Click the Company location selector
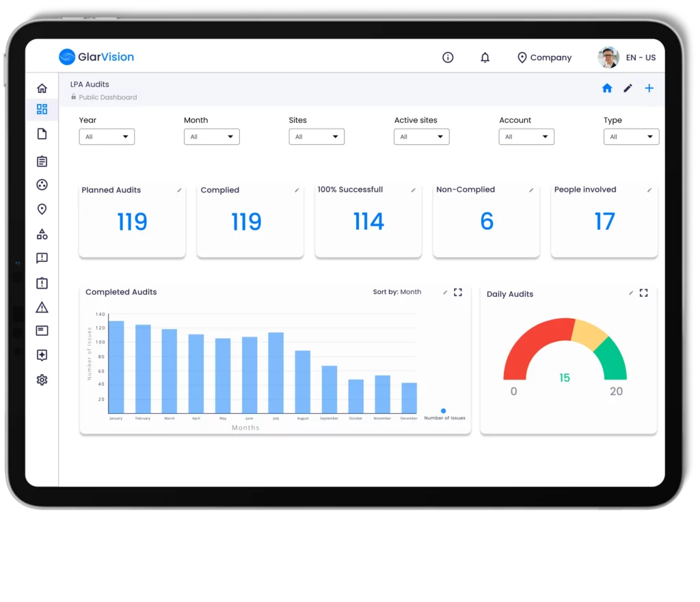 click(x=544, y=57)
